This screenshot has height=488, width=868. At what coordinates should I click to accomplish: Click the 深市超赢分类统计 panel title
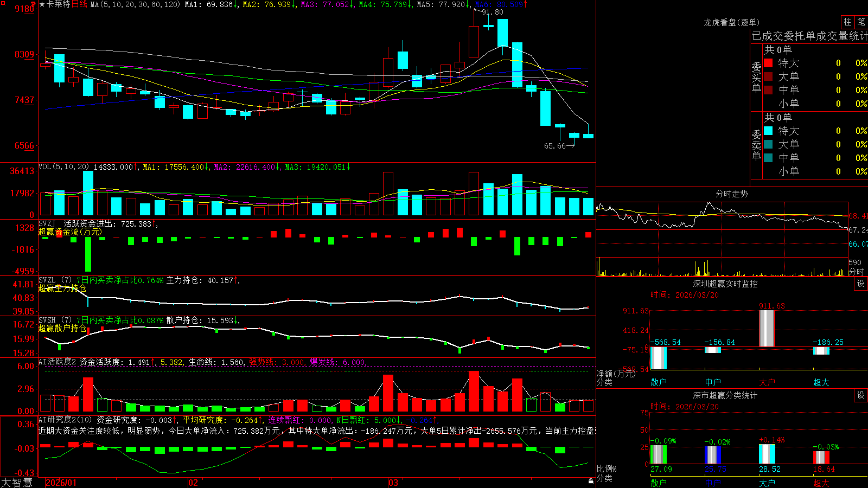(x=725, y=395)
